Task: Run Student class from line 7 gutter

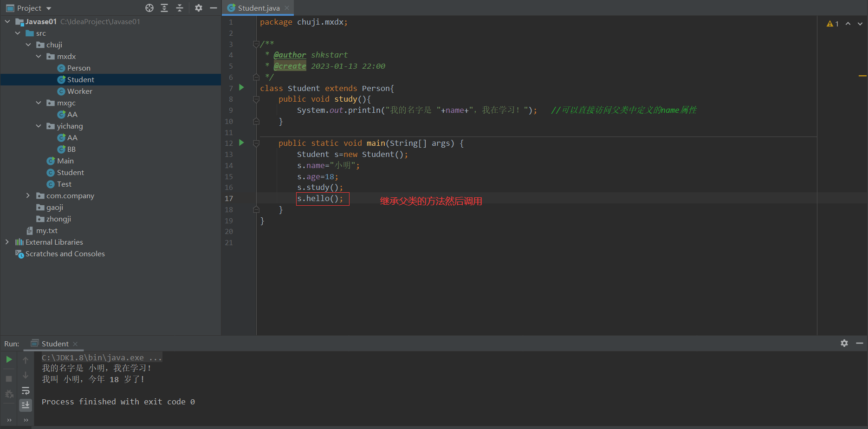Action: point(241,87)
